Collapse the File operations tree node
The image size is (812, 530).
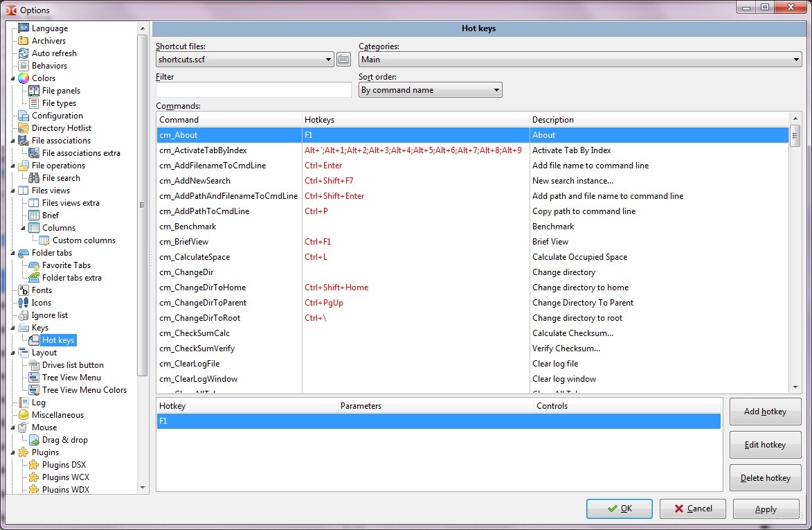[13, 166]
